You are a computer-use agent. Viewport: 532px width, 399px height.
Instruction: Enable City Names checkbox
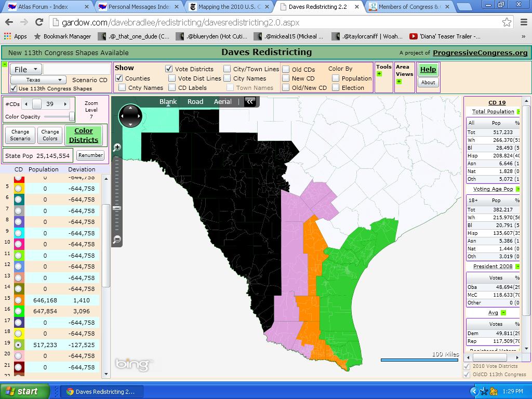[x=227, y=78]
